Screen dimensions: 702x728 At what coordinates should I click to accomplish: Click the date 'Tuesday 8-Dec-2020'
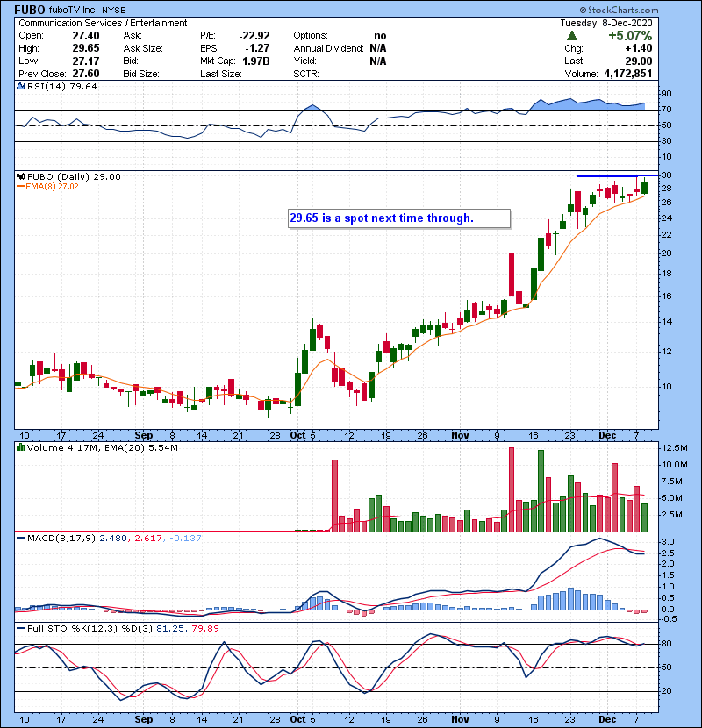(x=605, y=23)
